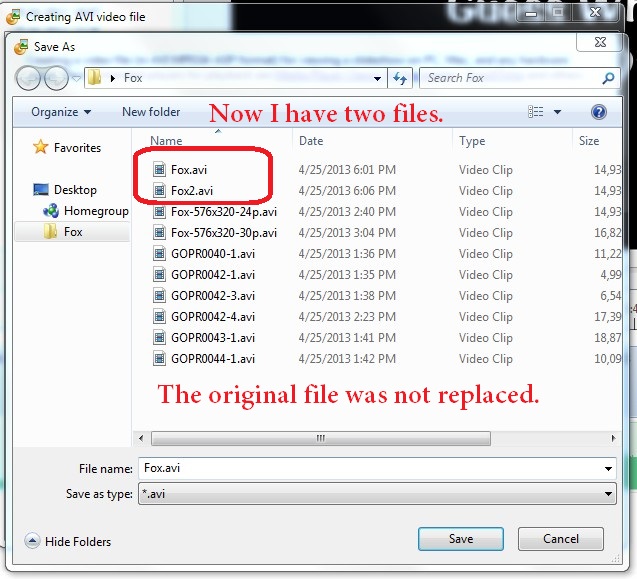Select the file name Fox-576x320-24p.avi
Screen dimensions: 637x579
[x=224, y=212]
